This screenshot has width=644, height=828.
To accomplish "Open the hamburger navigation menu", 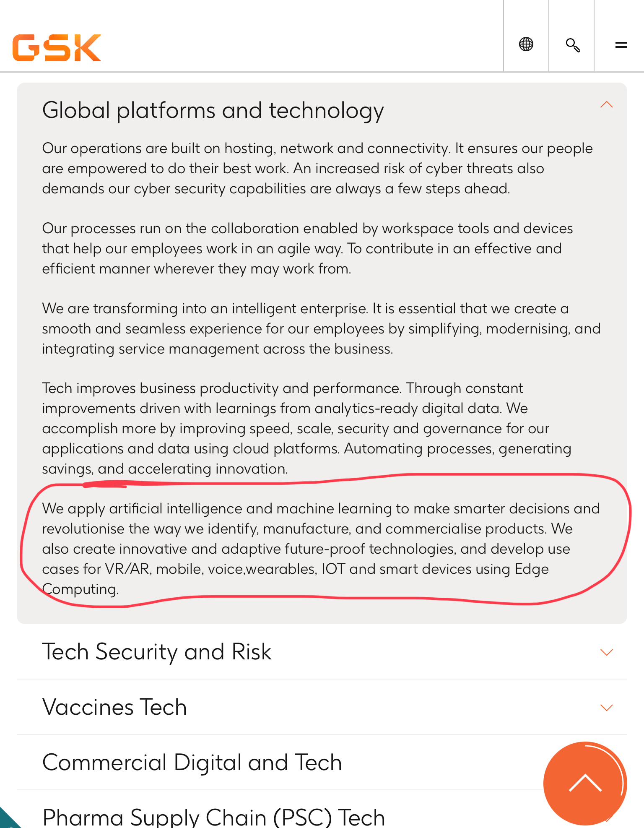I will click(x=621, y=44).
